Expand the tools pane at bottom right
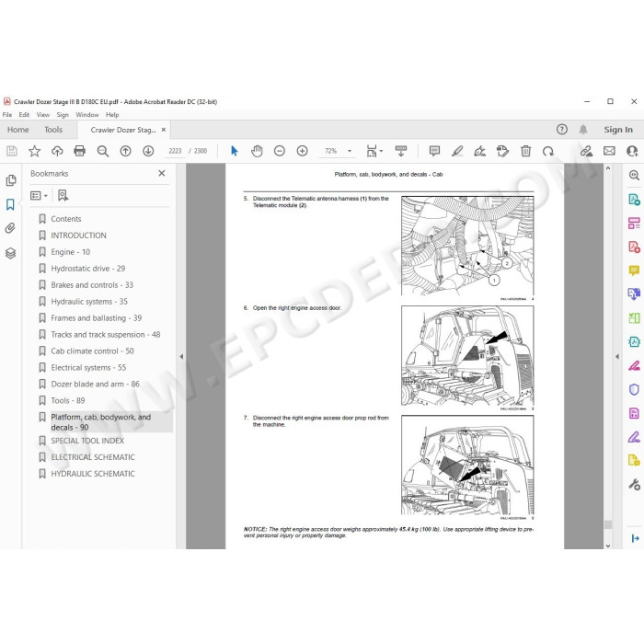This screenshot has height=644, width=644. point(635,538)
